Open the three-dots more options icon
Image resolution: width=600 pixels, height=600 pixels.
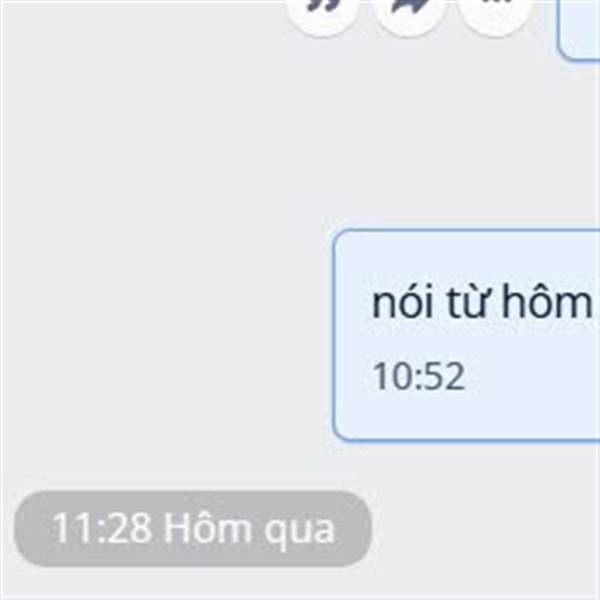click(x=496, y=11)
